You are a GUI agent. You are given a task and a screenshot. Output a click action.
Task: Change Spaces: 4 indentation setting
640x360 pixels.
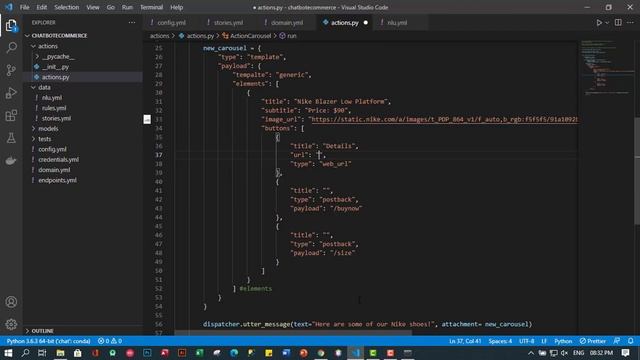point(500,341)
